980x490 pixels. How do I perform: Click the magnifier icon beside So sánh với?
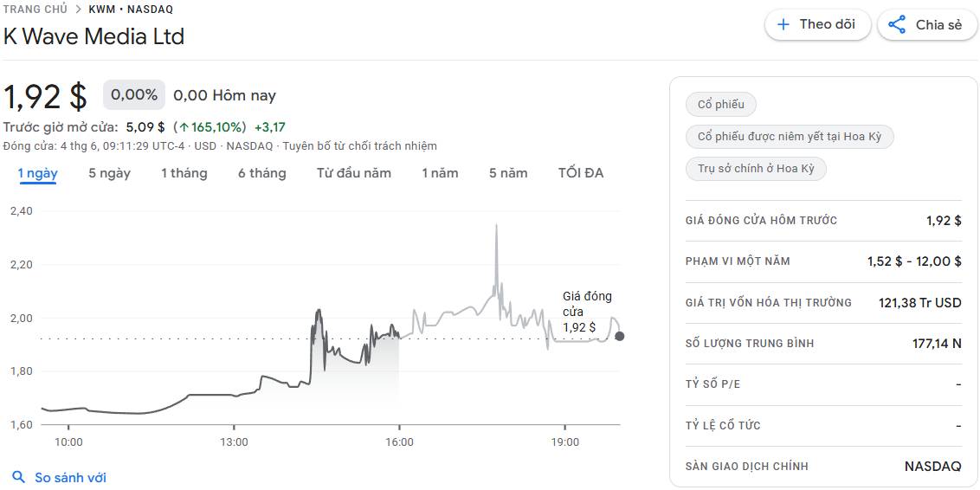pyautogui.click(x=19, y=478)
